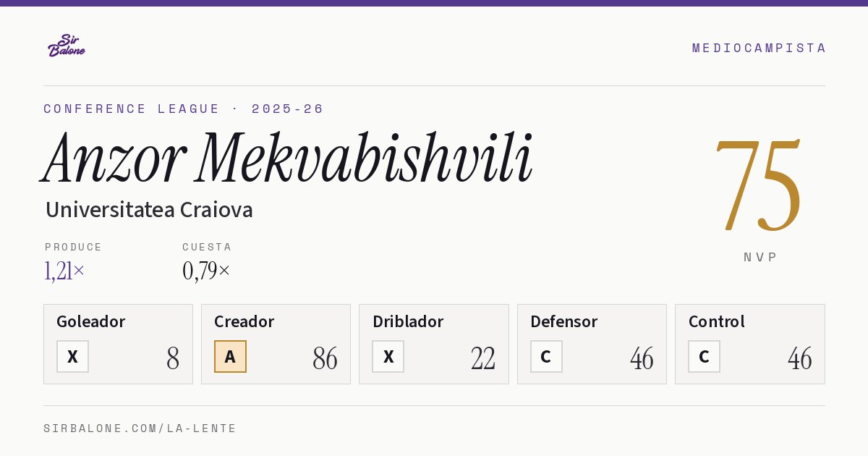Click the Driblador score 22
Screen dimensions: 868x456
pos(483,358)
